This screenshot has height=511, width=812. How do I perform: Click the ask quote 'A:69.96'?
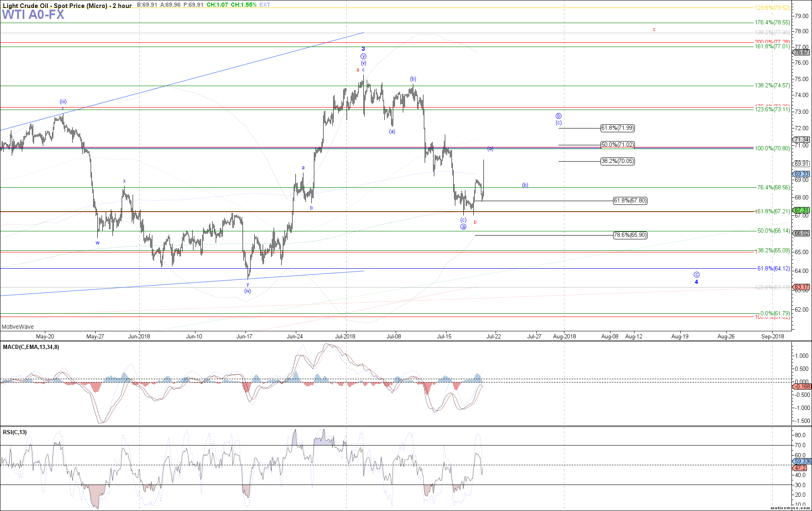(x=171, y=5)
